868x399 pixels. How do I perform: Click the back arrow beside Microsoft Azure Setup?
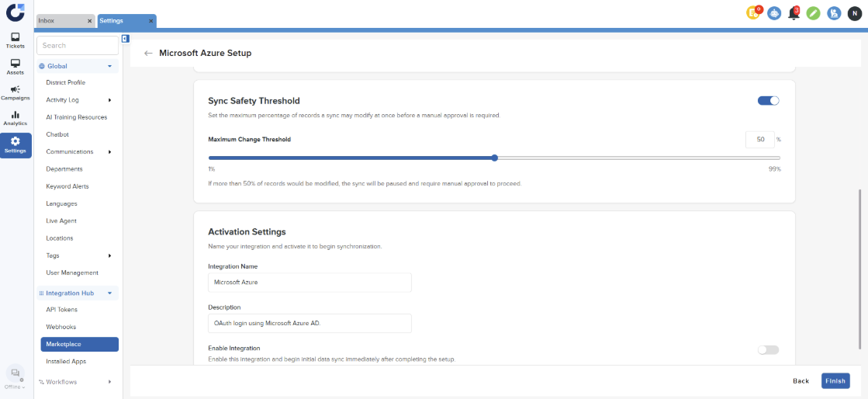pyautogui.click(x=148, y=54)
